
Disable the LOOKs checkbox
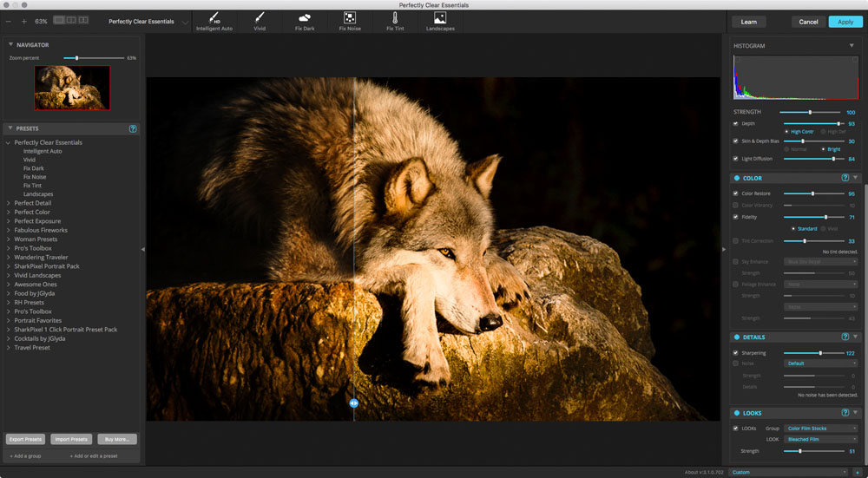click(735, 429)
